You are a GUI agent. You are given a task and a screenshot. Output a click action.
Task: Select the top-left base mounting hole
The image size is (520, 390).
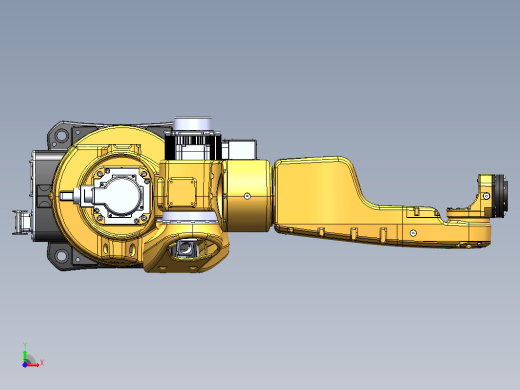[61, 136]
